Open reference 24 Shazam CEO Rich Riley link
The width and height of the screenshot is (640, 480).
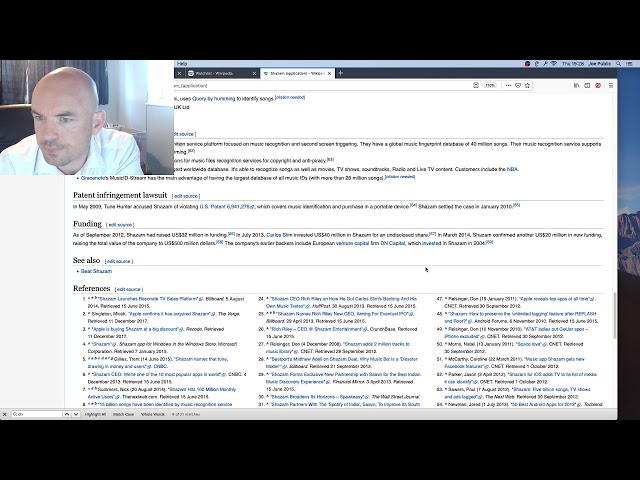[x=341, y=302]
